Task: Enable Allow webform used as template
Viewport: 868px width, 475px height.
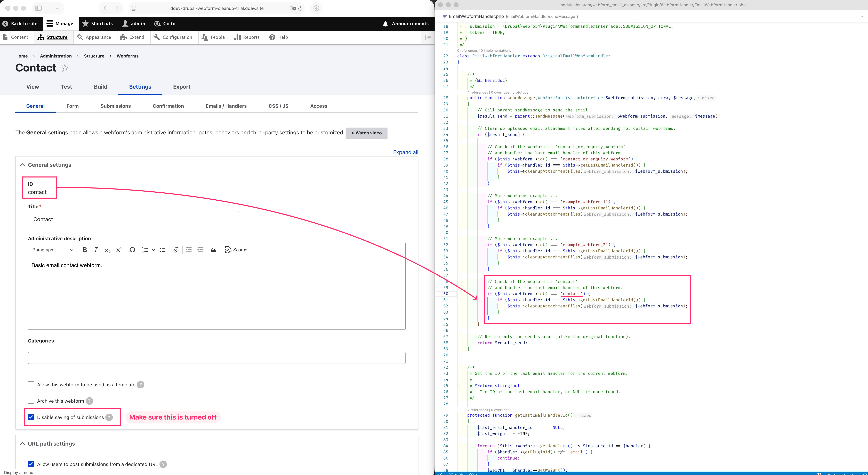Action: point(31,384)
